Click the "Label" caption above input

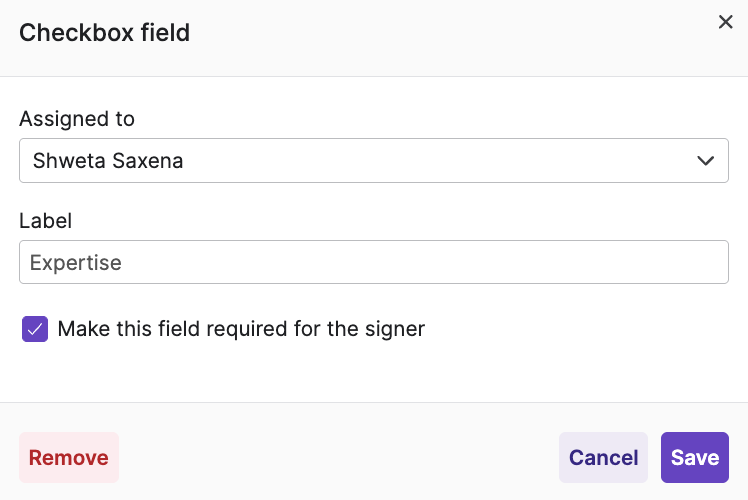46,221
